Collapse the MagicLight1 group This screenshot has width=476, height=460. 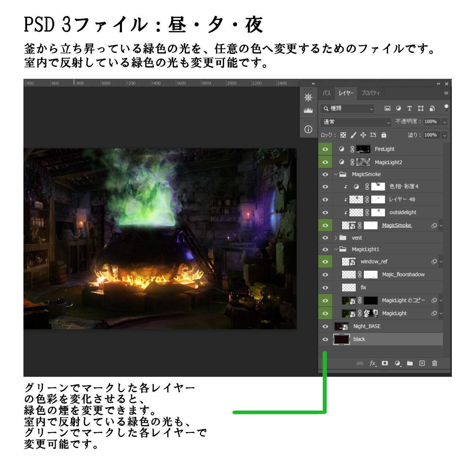(335, 249)
